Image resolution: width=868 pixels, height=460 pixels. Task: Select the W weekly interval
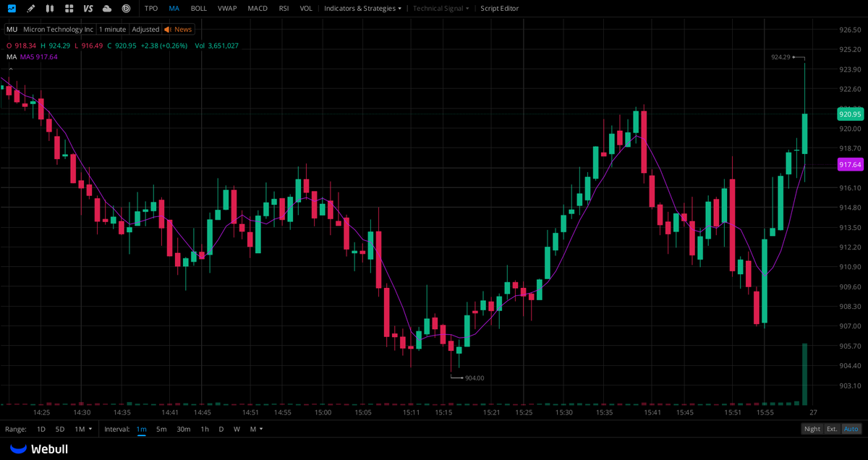click(237, 429)
